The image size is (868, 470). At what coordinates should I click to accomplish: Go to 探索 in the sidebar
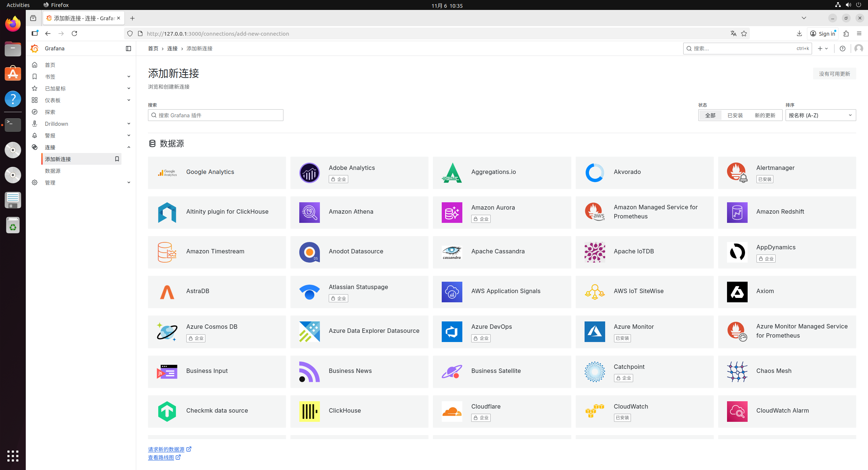[50, 112]
